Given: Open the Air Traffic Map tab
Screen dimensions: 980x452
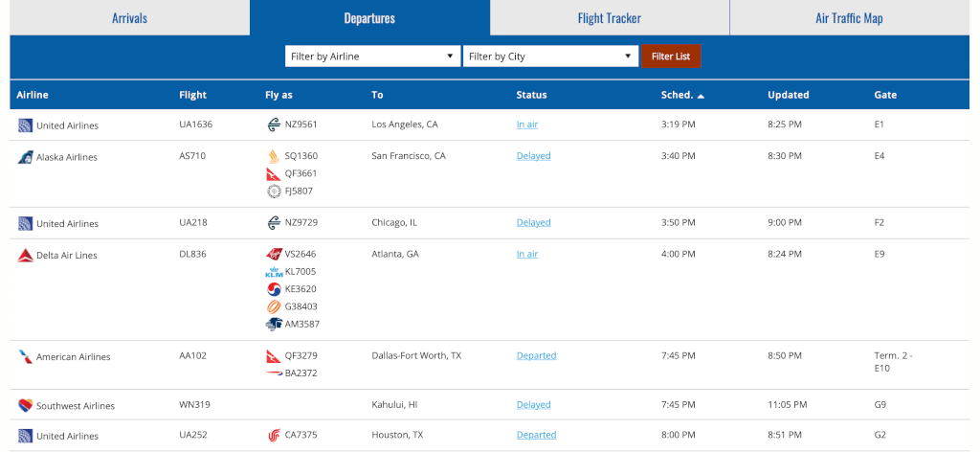Looking at the screenshot, I should pyautogui.click(x=850, y=17).
